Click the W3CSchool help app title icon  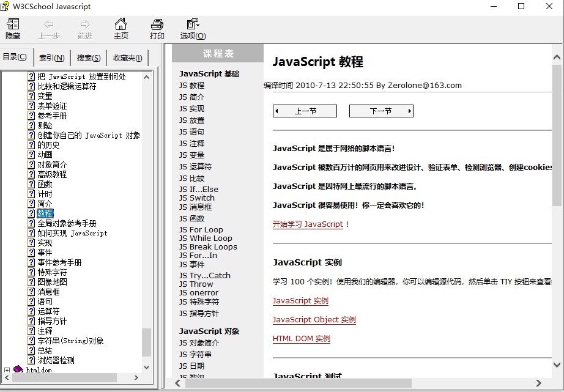click(5, 6)
